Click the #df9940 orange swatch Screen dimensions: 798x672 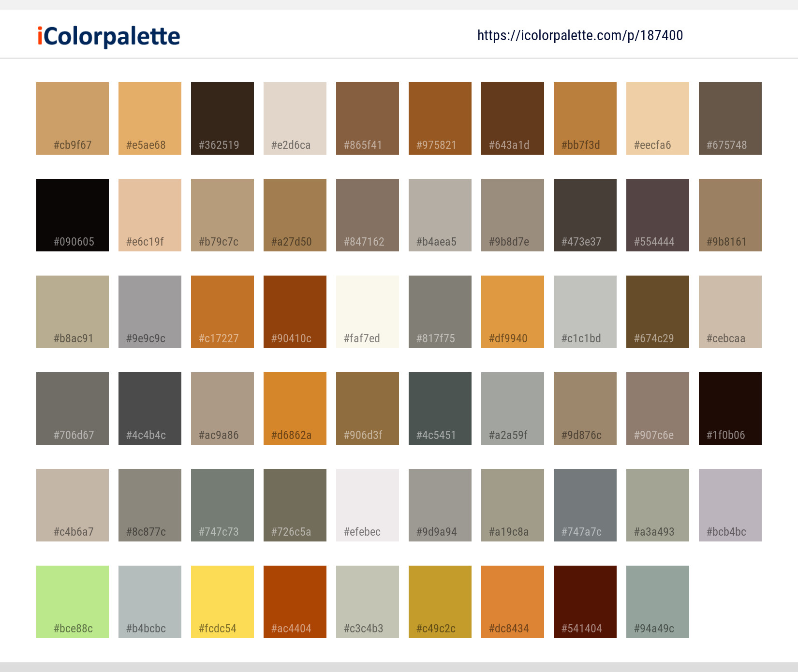pos(512,311)
